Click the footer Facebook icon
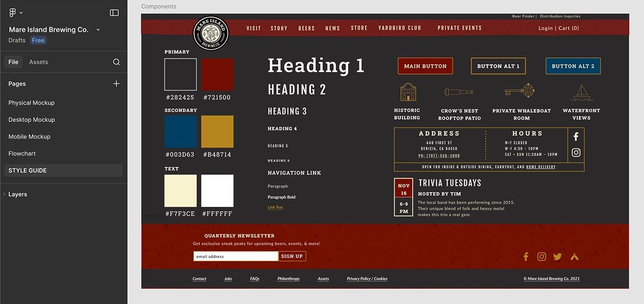 click(526, 256)
